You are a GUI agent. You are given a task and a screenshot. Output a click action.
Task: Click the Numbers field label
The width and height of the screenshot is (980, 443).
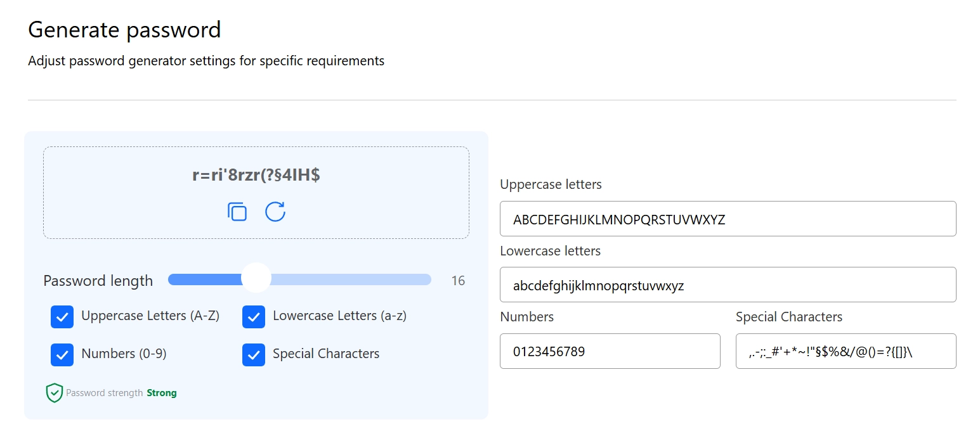526,317
